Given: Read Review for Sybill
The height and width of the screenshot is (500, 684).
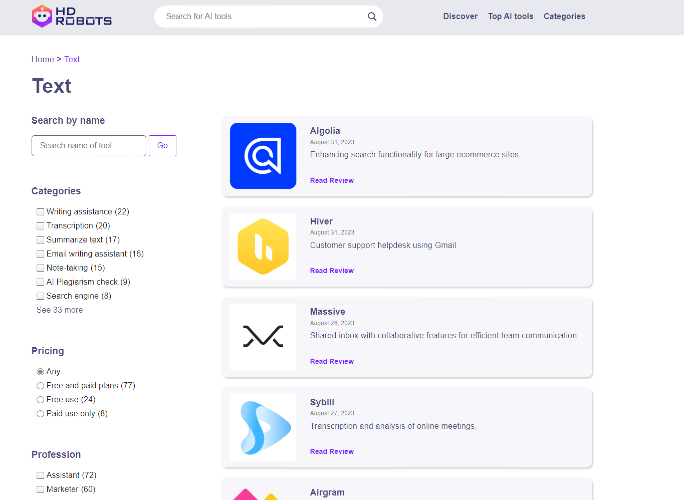Looking at the screenshot, I should [x=332, y=451].
